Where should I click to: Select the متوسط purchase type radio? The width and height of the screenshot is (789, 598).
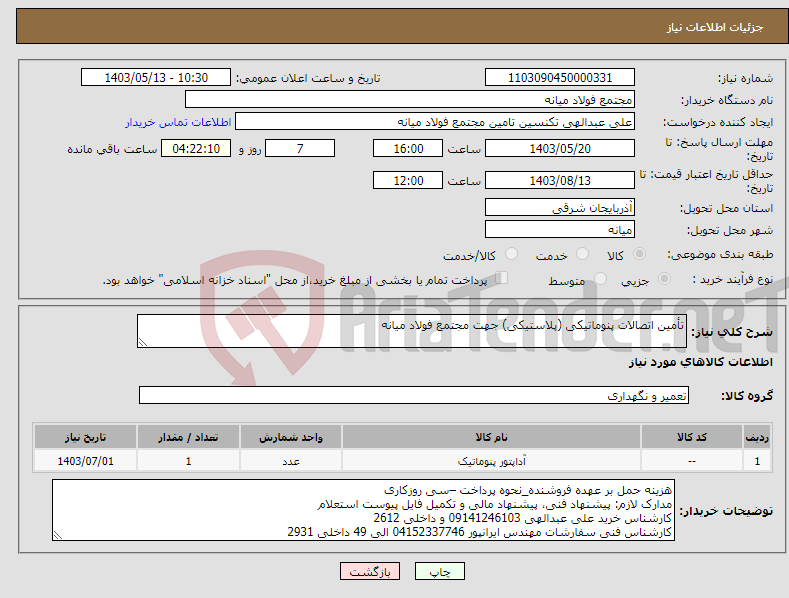pos(600,278)
